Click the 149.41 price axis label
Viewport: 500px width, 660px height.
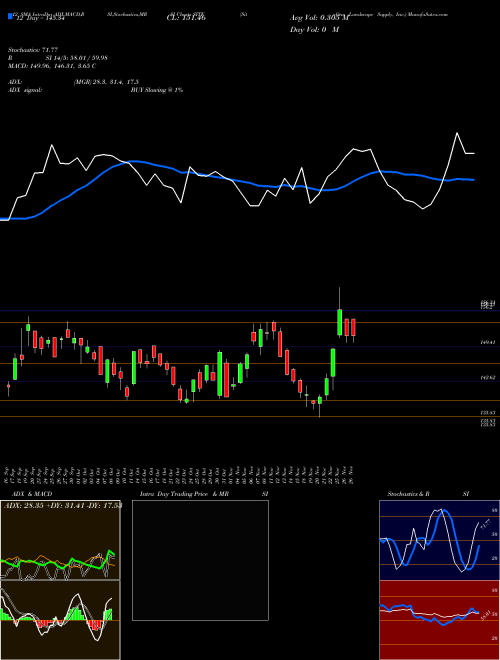click(487, 343)
